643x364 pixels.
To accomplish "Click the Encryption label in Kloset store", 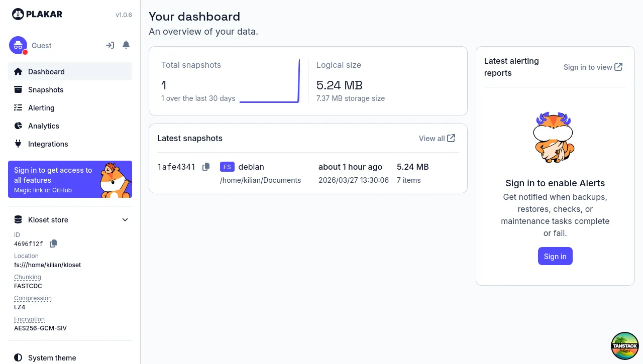I will click(x=29, y=319).
